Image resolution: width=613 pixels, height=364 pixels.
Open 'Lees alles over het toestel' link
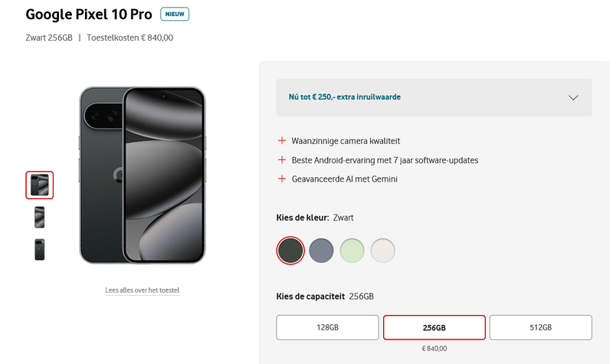(x=142, y=290)
